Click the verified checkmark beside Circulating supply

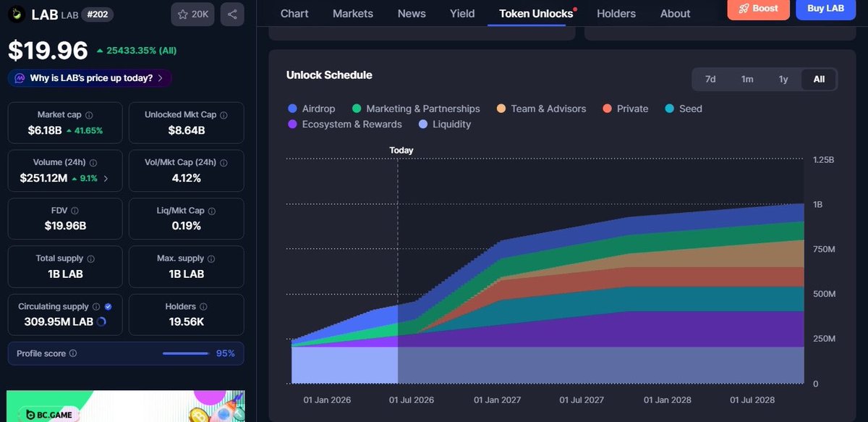[108, 306]
